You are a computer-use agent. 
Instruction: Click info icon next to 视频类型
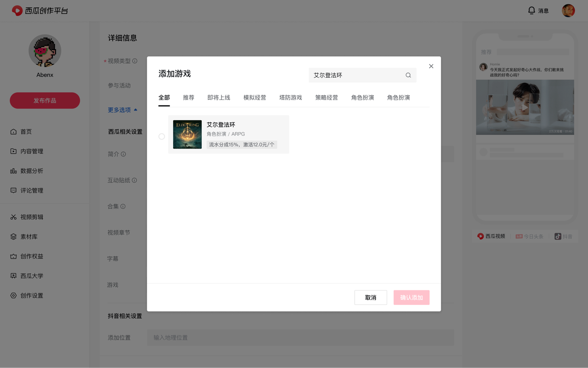click(x=135, y=61)
